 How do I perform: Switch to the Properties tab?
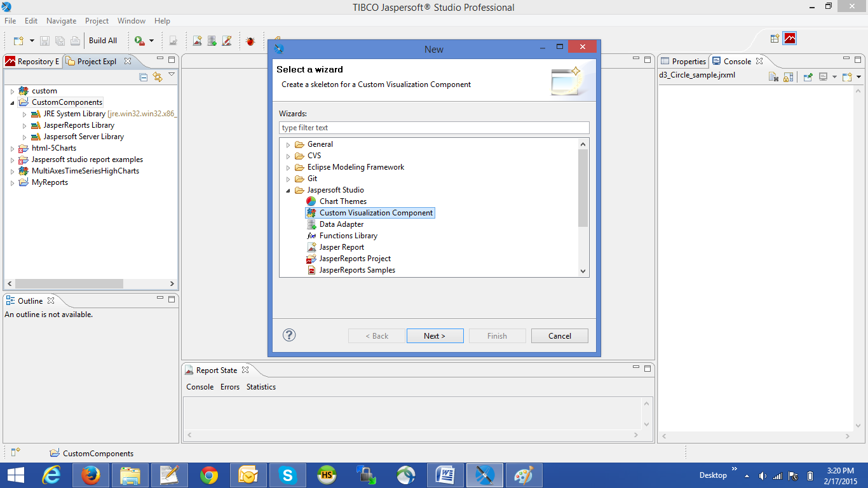[683, 62]
